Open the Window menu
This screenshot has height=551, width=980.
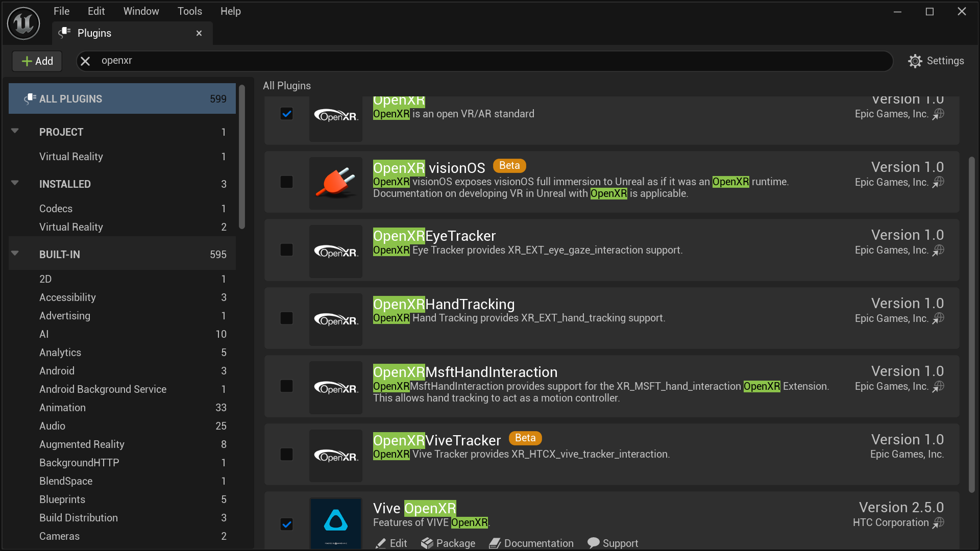141,11
